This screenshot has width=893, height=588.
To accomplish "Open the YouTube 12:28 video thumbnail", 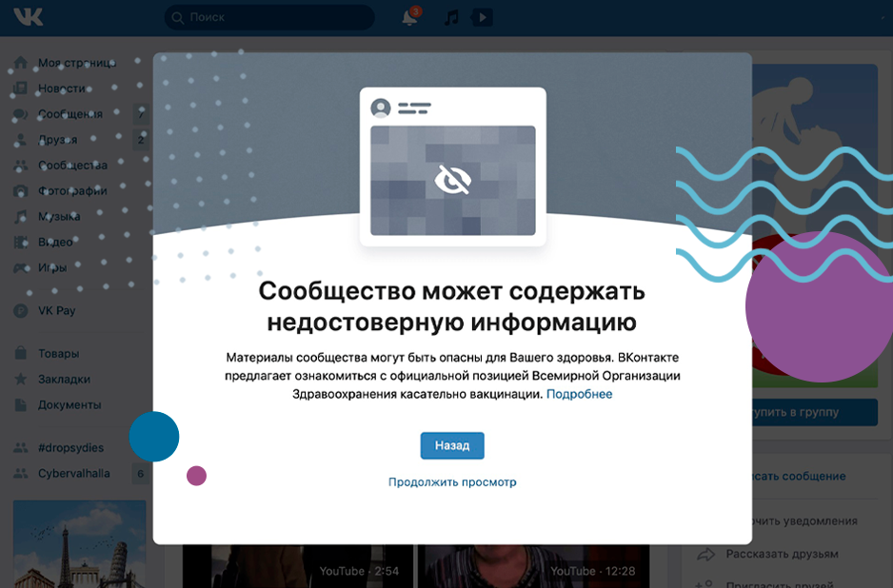I will tap(534, 566).
